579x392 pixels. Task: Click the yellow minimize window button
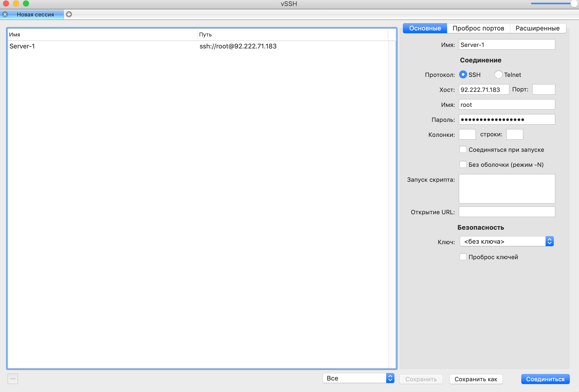16,3
